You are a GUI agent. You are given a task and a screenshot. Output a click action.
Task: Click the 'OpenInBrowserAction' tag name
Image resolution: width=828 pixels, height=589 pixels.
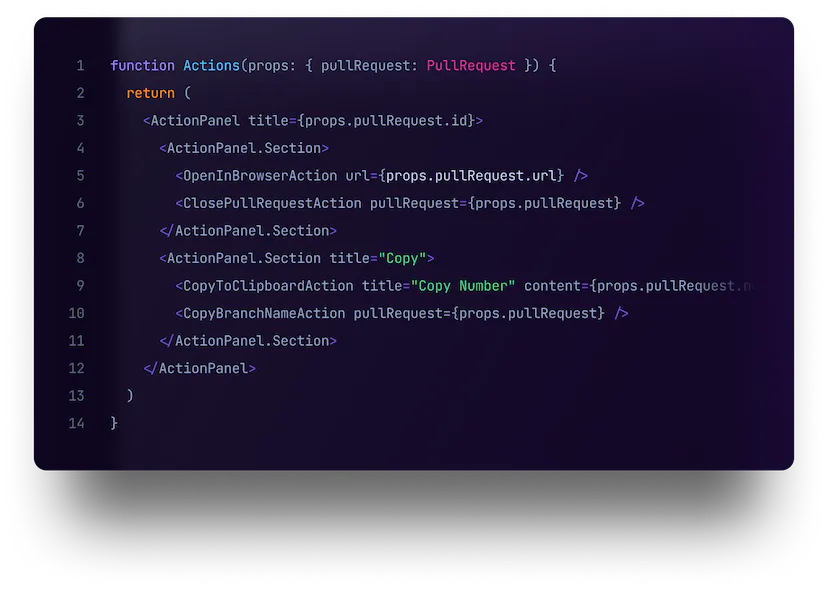click(x=260, y=176)
